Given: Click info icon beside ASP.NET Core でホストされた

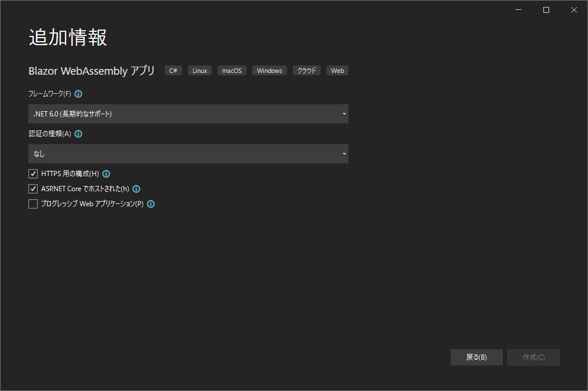Looking at the screenshot, I should (x=136, y=189).
